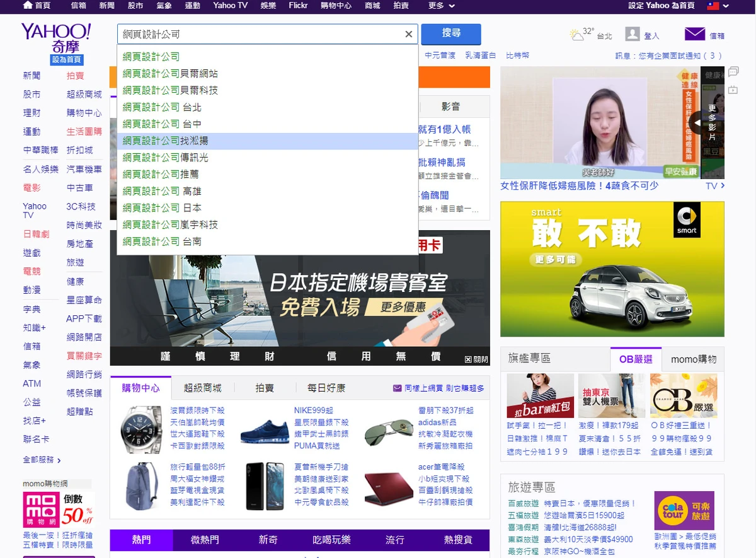
Task: Open the 影音 news tab
Action: (x=450, y=107)
